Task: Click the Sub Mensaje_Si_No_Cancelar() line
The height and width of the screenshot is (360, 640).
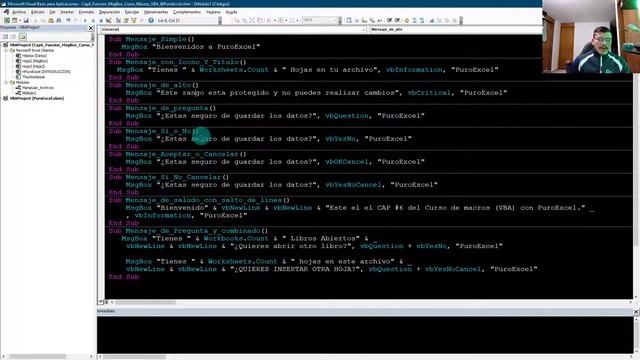Action: click(x=169, y=177)
